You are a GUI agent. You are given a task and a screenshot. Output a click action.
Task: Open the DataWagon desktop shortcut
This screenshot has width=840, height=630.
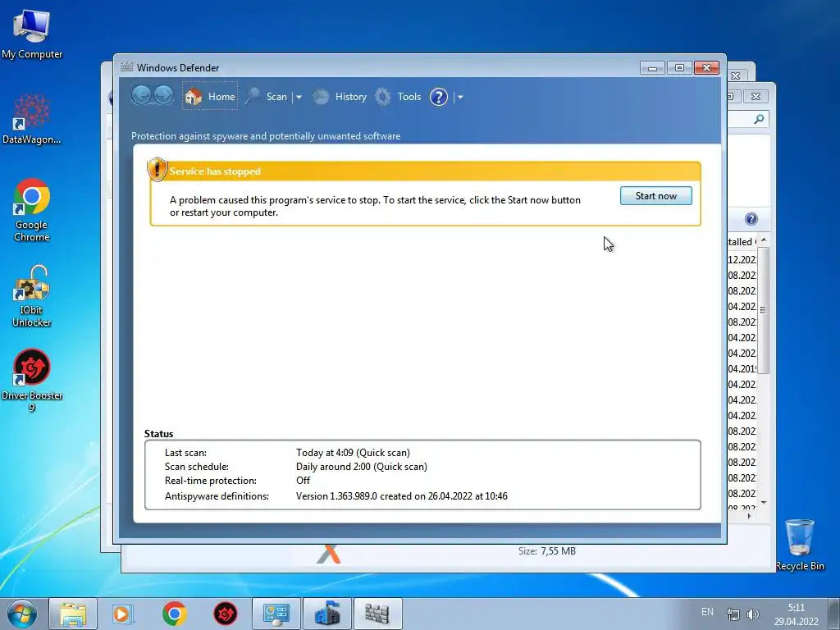pos(32,118)
